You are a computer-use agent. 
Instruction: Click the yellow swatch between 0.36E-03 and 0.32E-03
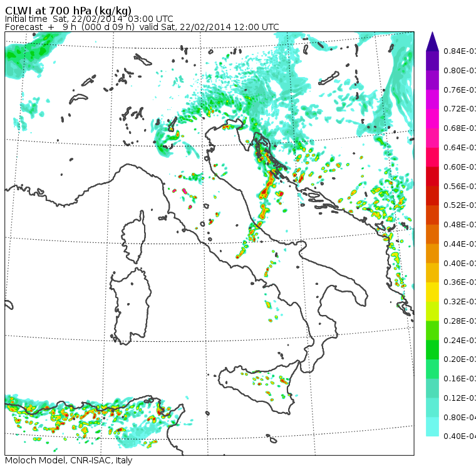(433, 292)
